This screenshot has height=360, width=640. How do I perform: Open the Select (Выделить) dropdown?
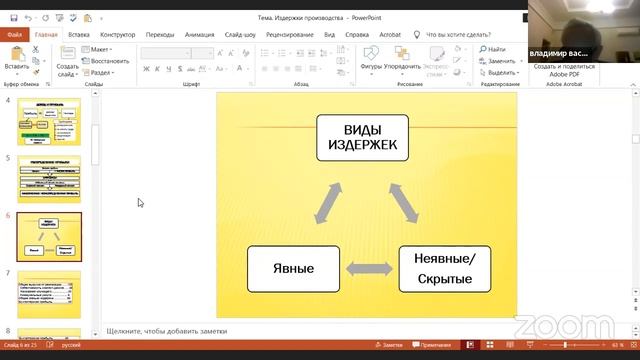[x=499, y=72]
